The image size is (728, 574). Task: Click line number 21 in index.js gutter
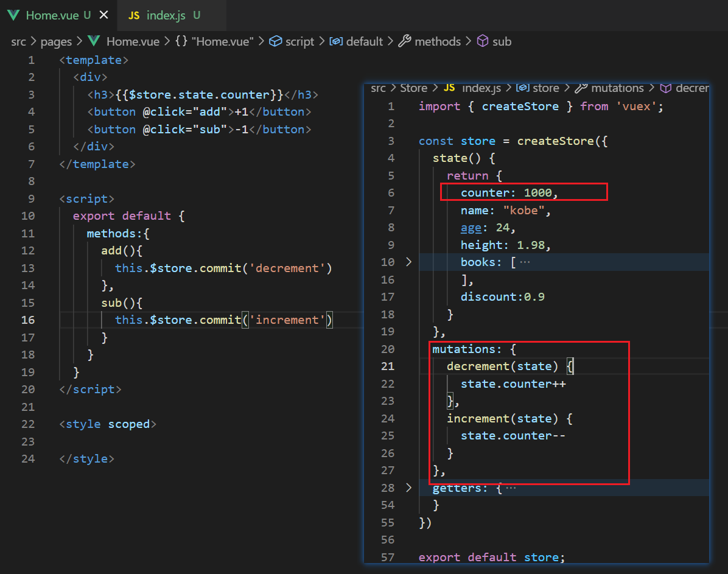388,366
